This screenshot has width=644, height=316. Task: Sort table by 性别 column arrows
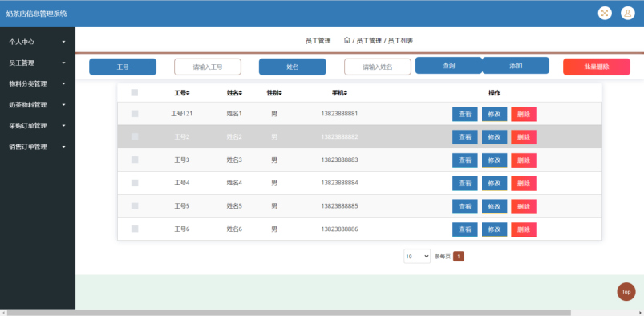coord(281,93)
